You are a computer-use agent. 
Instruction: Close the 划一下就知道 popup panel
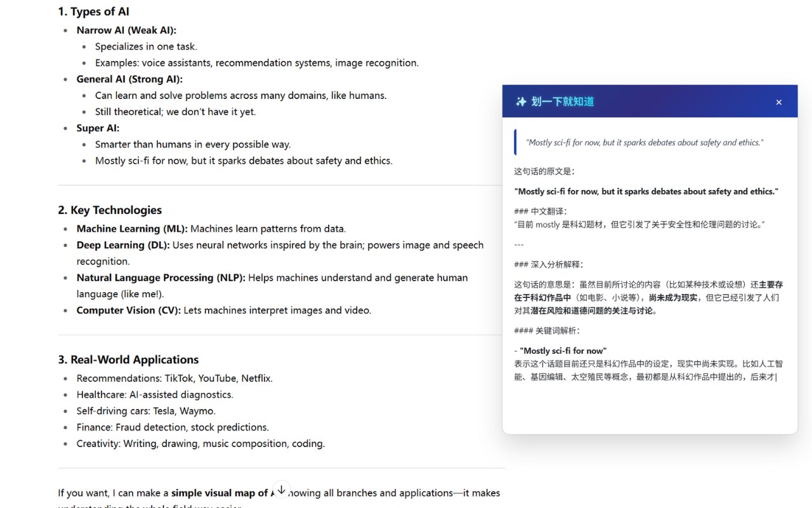(x=779, y=102)
